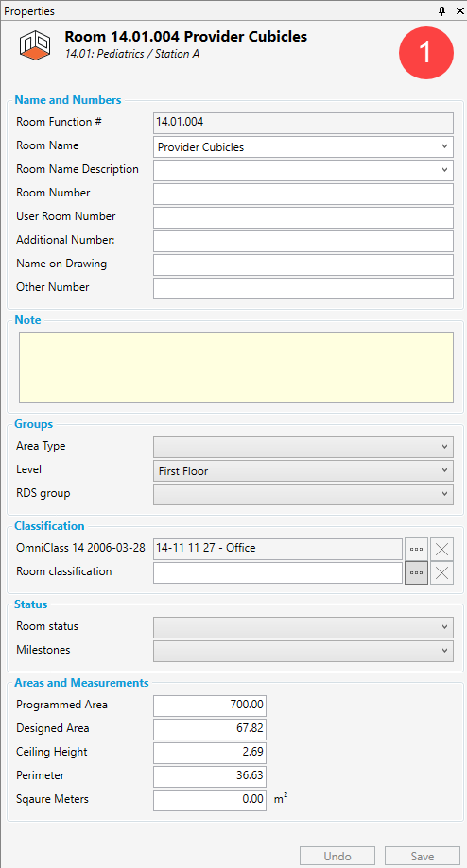The image size is (467, 868).
Task: Click into the yellow Note text area
Action: click(236, 367)
